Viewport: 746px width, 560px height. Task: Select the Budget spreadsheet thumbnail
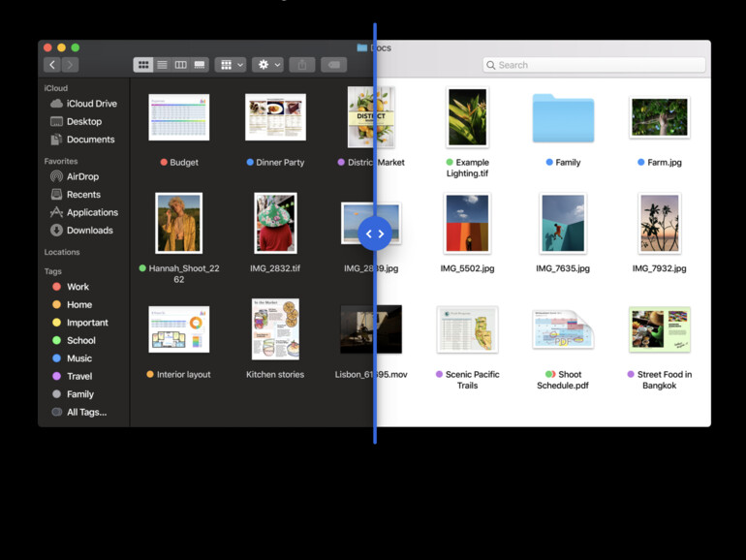click(x=179, y=117)
